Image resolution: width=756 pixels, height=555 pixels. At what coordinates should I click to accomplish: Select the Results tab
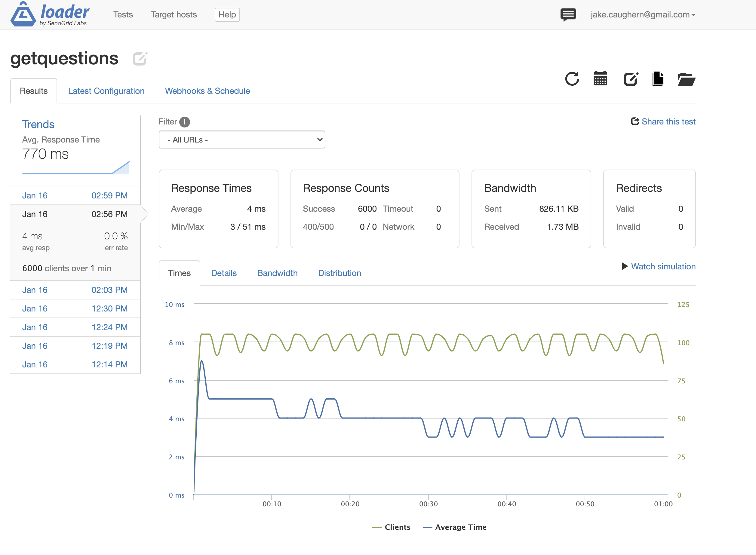[34, 91]
